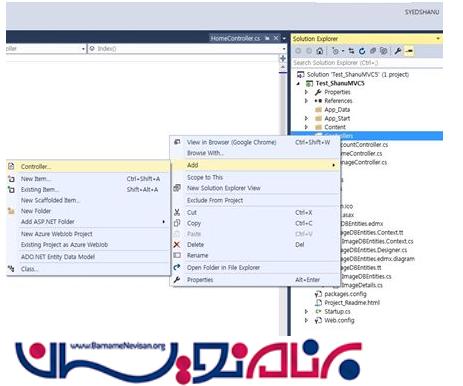
Task: Click the editor split window handle
Action: coord(283,59)
